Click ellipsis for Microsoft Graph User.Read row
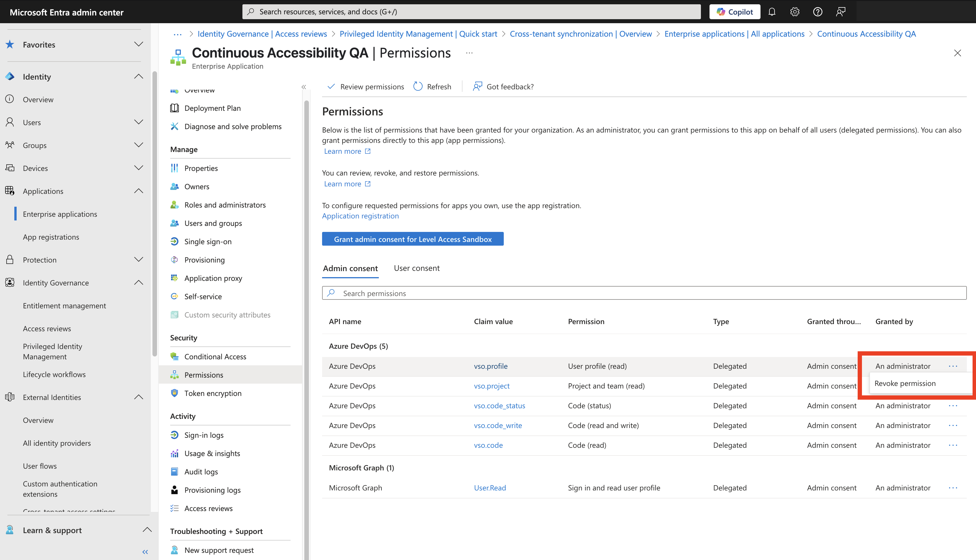This screenshot has width=976, height=560. [953, 488]
